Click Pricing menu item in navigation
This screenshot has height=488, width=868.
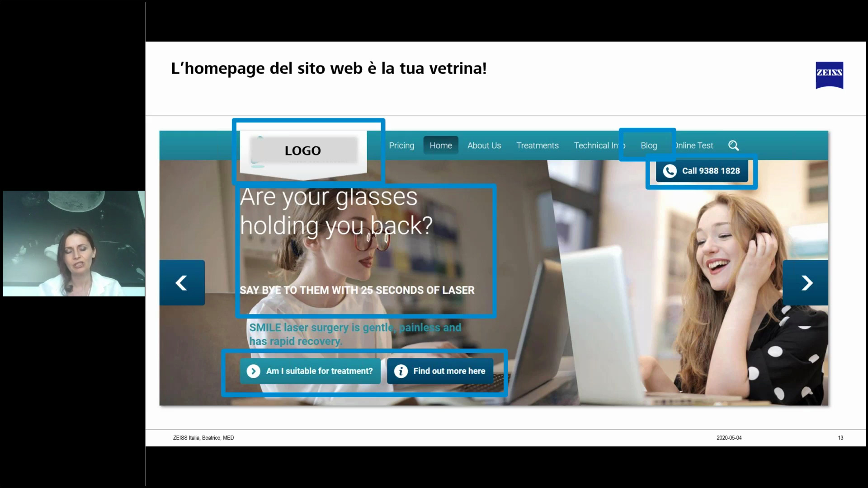click(402, 145)
